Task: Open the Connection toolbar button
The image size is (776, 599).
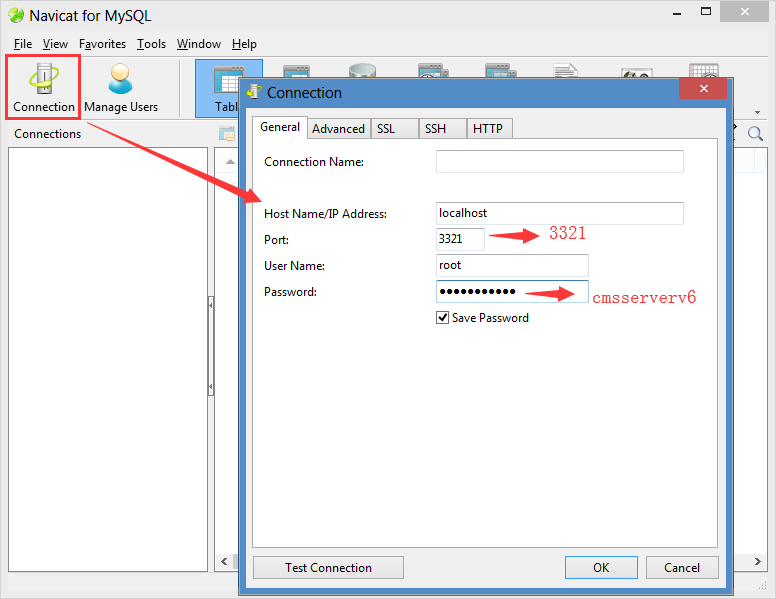Action: (44, 88)
